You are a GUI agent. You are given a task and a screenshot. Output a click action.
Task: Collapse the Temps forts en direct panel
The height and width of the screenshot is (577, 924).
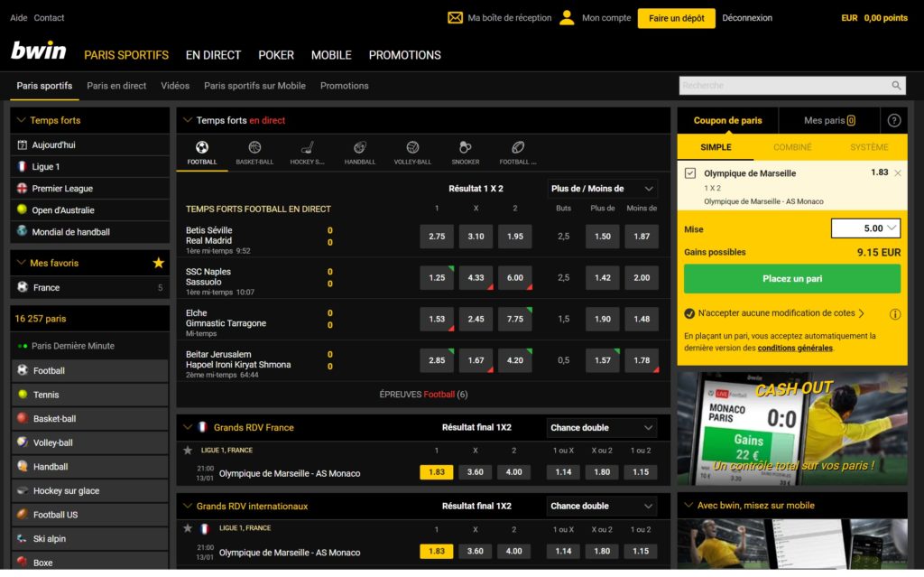coord(188,120)
